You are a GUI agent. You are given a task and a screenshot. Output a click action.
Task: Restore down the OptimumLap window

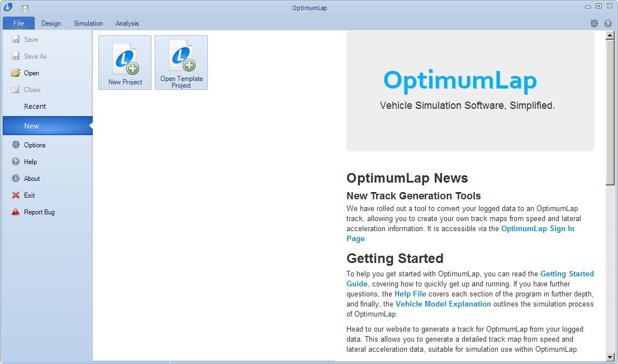[598, 6]
